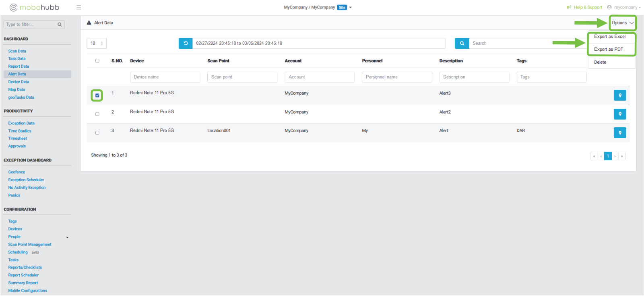Expand the People submenu arrow
The height and width of the screenshot is (296, 644).
tap(67, 237)
